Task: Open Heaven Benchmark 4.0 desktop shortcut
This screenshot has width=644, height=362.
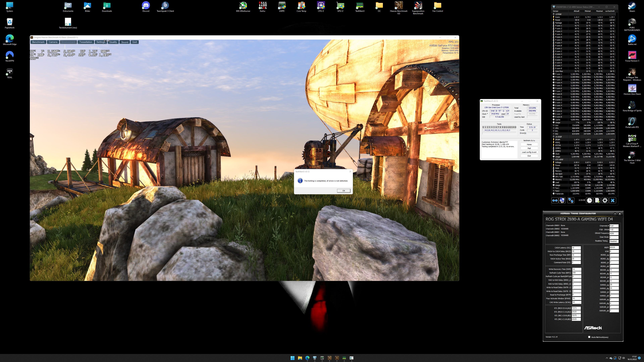Action: [x=398, y=8]
